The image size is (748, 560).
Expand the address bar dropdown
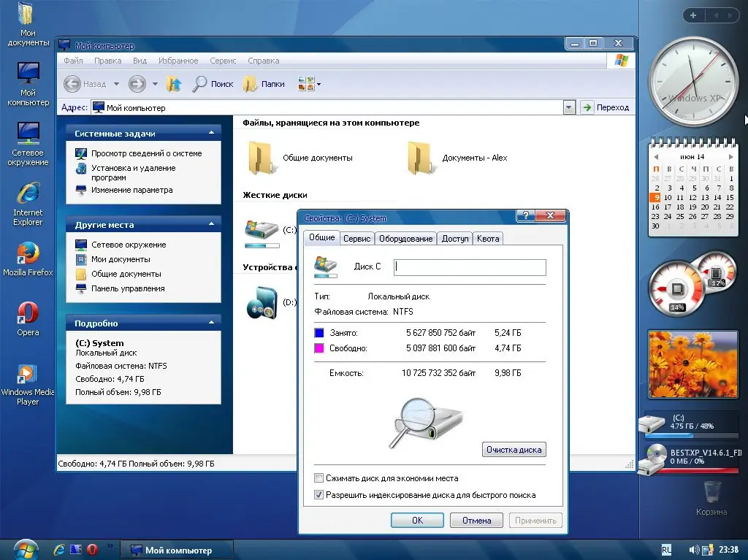pos(568,108)
